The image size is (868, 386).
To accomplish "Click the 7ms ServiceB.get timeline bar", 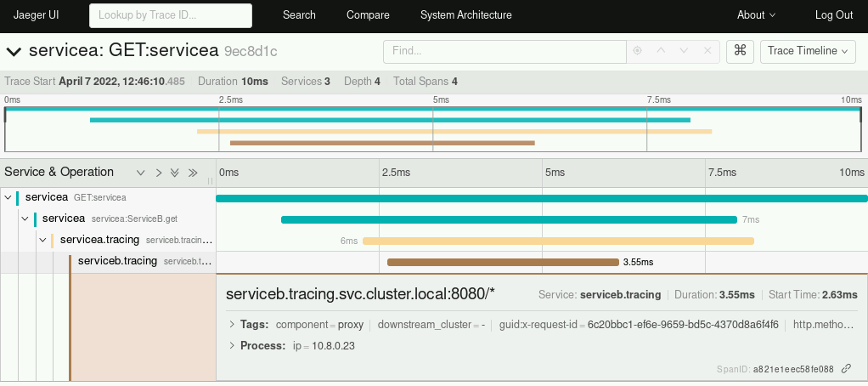I will (510, 220).
